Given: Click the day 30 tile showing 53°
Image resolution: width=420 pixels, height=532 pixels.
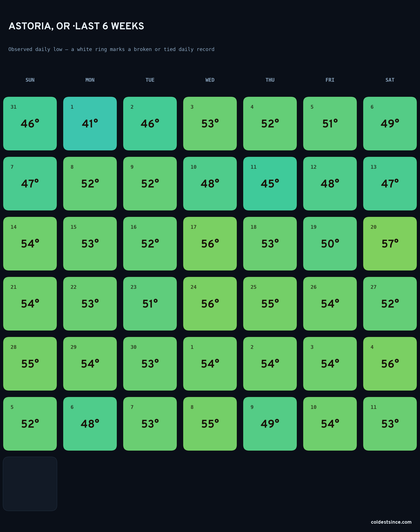Looking at the screenshot, I should click(150, 364).
